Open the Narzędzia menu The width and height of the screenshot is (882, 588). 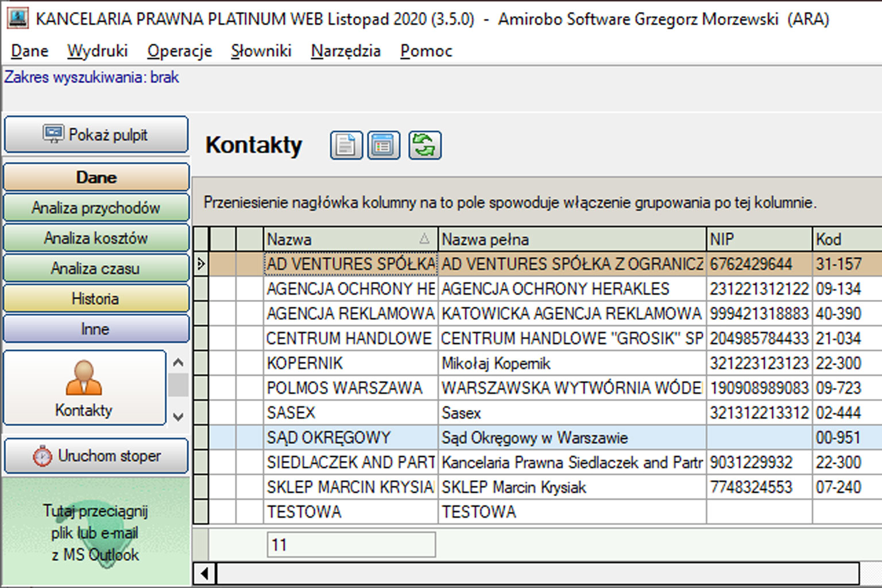point(345,51)
